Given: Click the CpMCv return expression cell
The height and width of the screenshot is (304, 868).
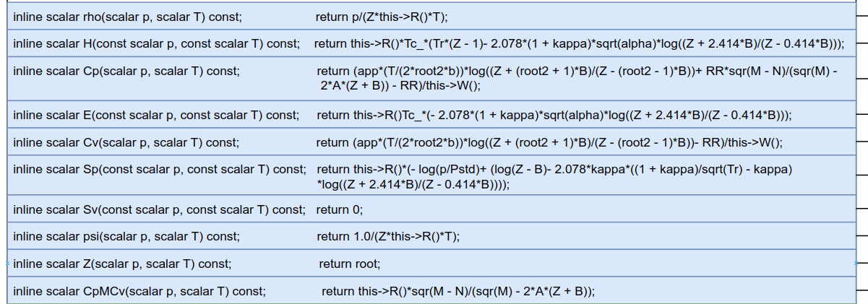Looking at the screenshot, I should (x=458, y=291).
